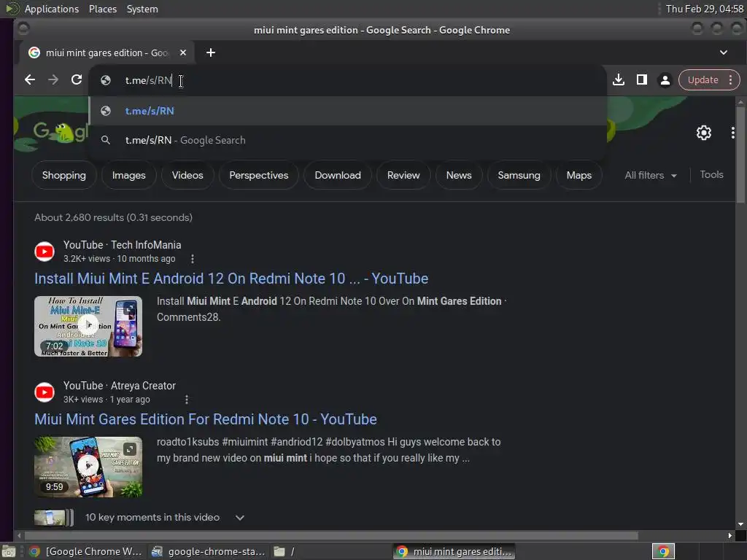
Task: Reload the page with the refresh icon
Action: (x=77, y=80)
